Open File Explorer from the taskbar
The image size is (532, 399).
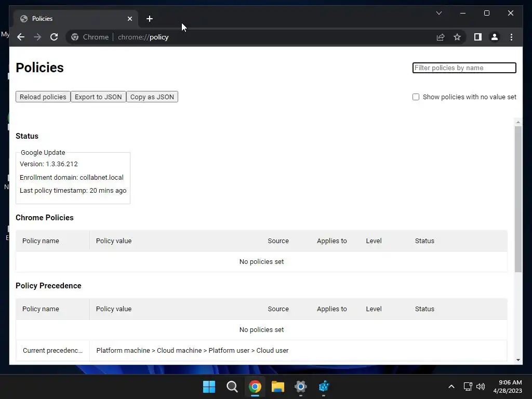tap(278, 387)
